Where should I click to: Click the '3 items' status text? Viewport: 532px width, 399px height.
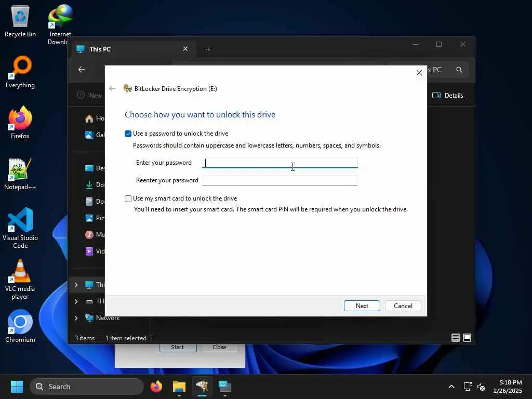[85, 338]
